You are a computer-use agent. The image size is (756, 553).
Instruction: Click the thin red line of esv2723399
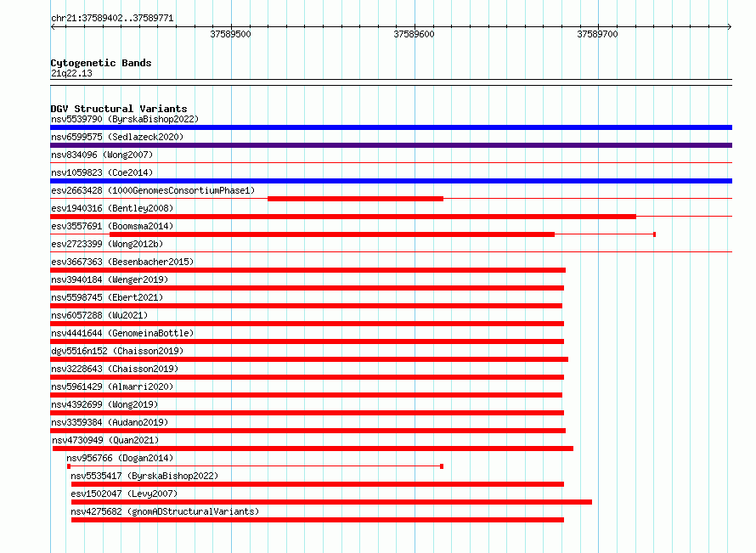pyautogui.click(x=391, y=251)
